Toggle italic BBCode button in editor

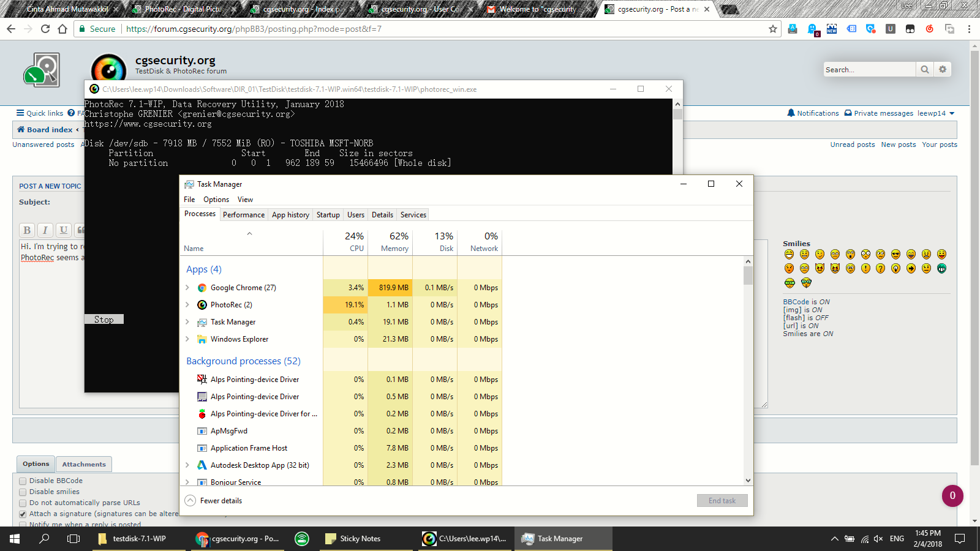click(45, 230)
